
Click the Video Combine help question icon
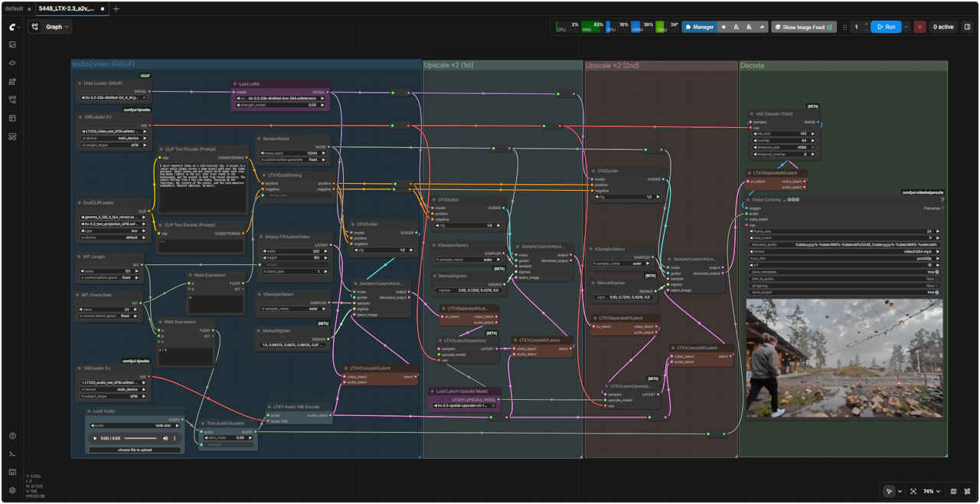(x=942, y=199)
